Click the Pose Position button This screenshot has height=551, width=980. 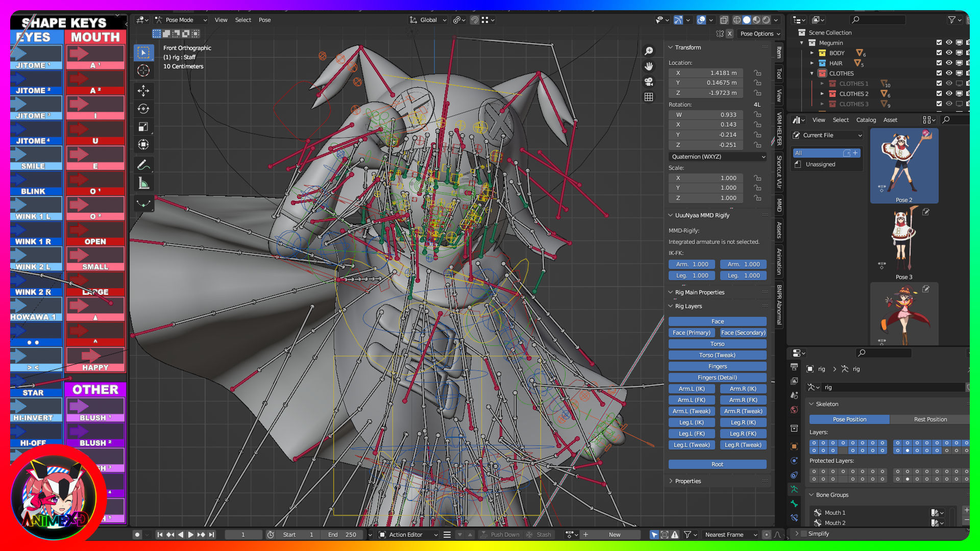[849, 419]
